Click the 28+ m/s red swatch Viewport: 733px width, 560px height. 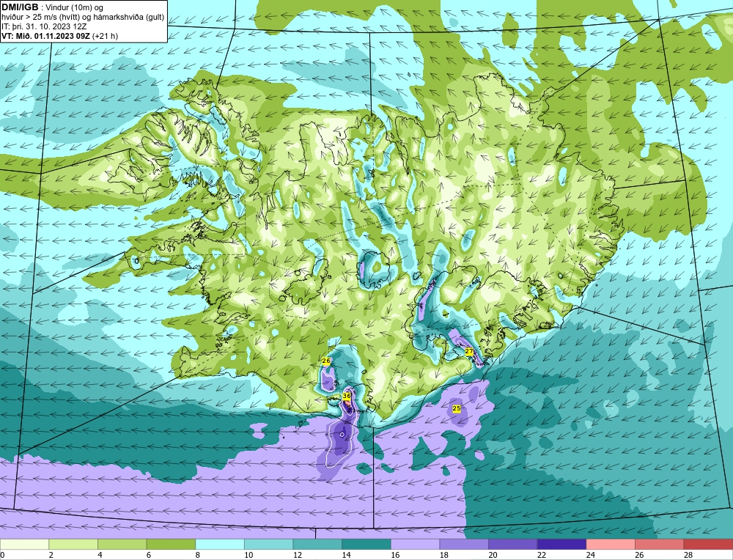click(708, 545)
